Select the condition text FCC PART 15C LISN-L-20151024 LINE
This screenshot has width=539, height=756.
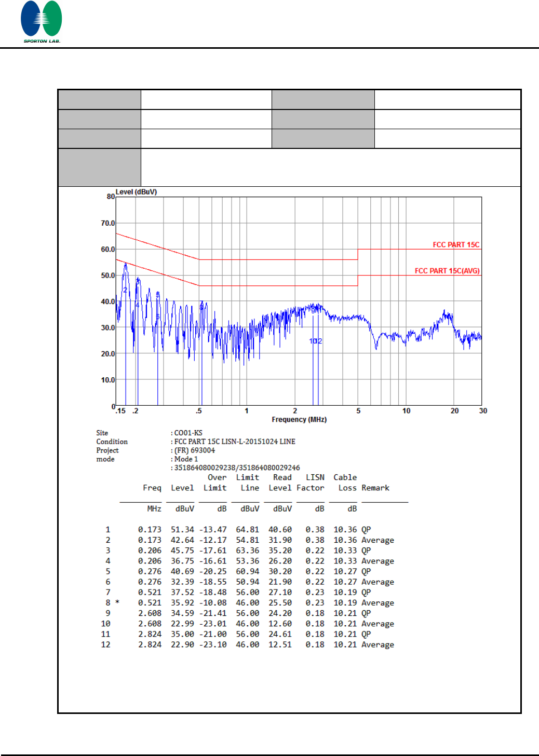coord(235,442)
